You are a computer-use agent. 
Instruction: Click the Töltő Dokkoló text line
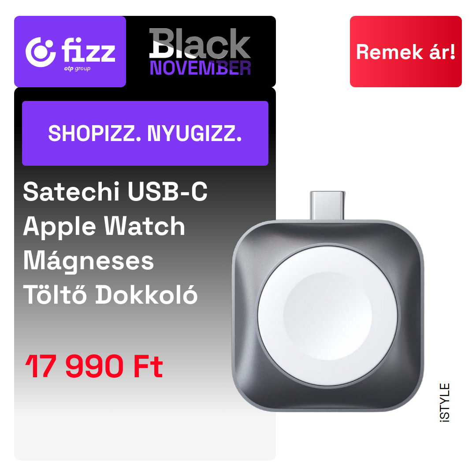tap(111, 294)
